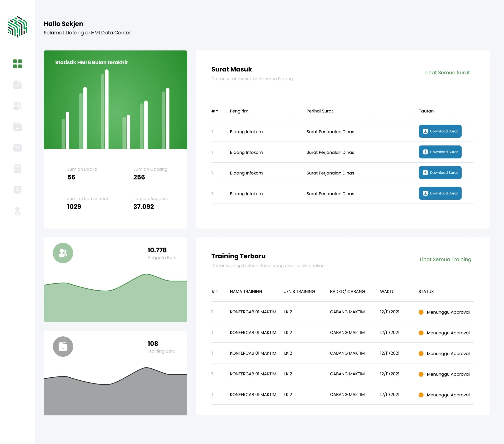Click WAKTU column header
This screenshot has width=504, height=444.
pos(387,291)
